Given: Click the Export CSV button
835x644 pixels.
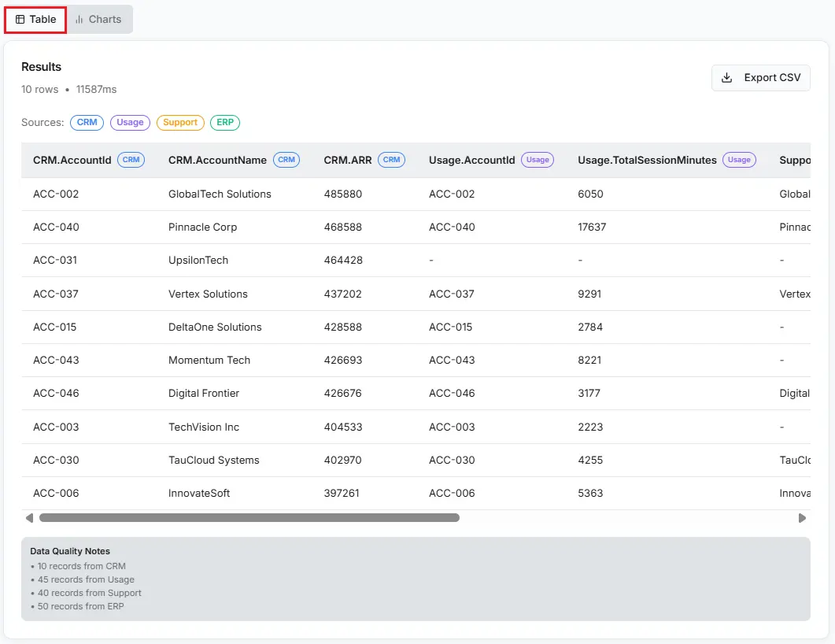Looking at the screenshot, I should pyautogui.click(x=760, y=78).
